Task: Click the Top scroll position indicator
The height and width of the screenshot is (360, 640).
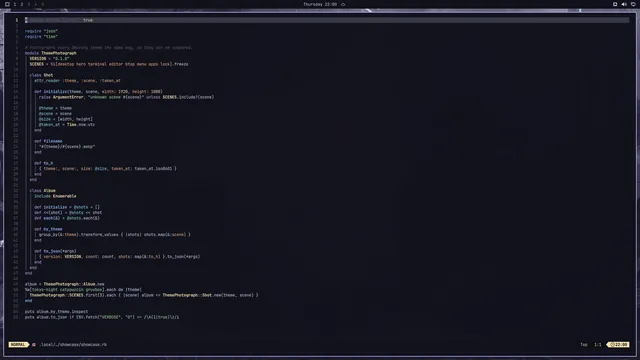Action: click(584, 344)
